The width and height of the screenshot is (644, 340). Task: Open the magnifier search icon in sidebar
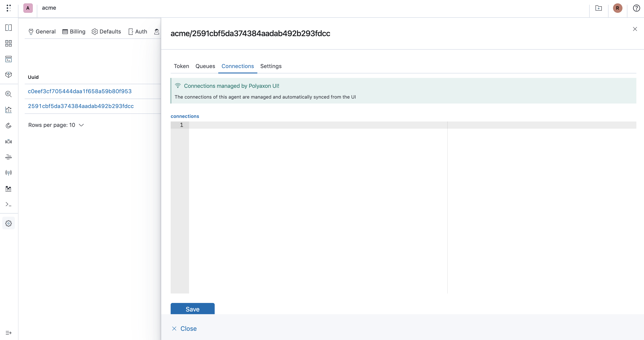[9, 94]
